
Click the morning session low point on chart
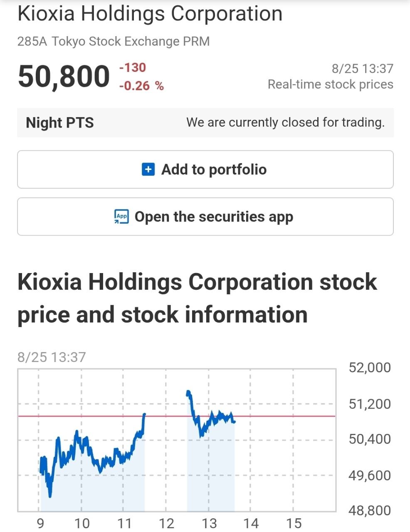pyautogui.click(x=50, y=495)
